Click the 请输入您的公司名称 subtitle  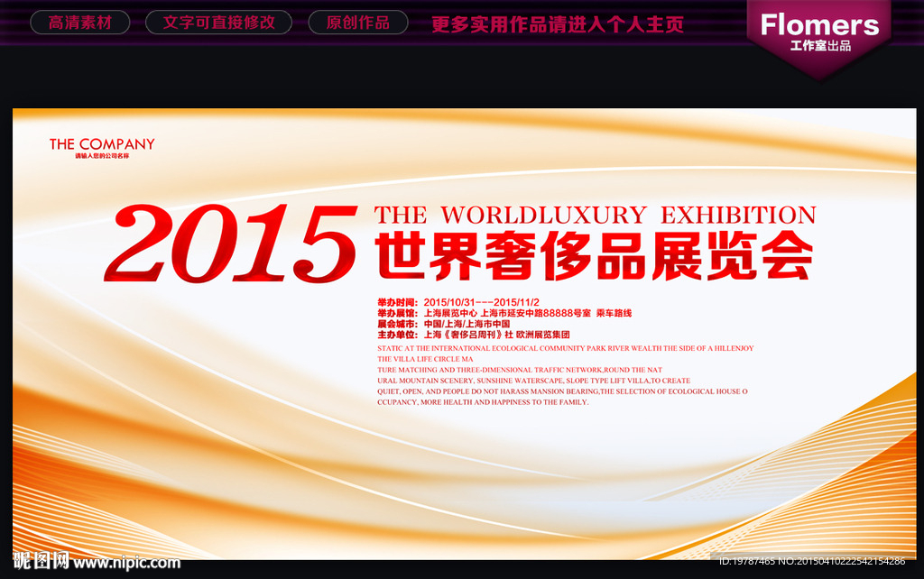(x=102, y=156)
